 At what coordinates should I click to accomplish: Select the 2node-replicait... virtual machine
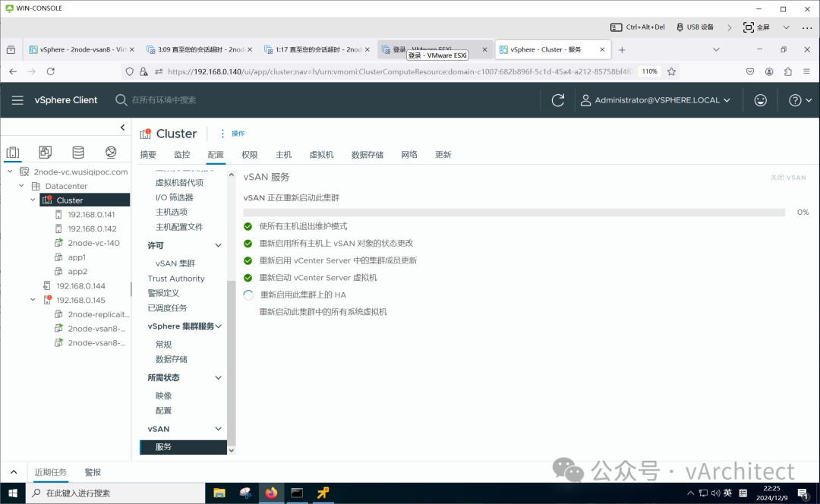(x=98, y=314)
